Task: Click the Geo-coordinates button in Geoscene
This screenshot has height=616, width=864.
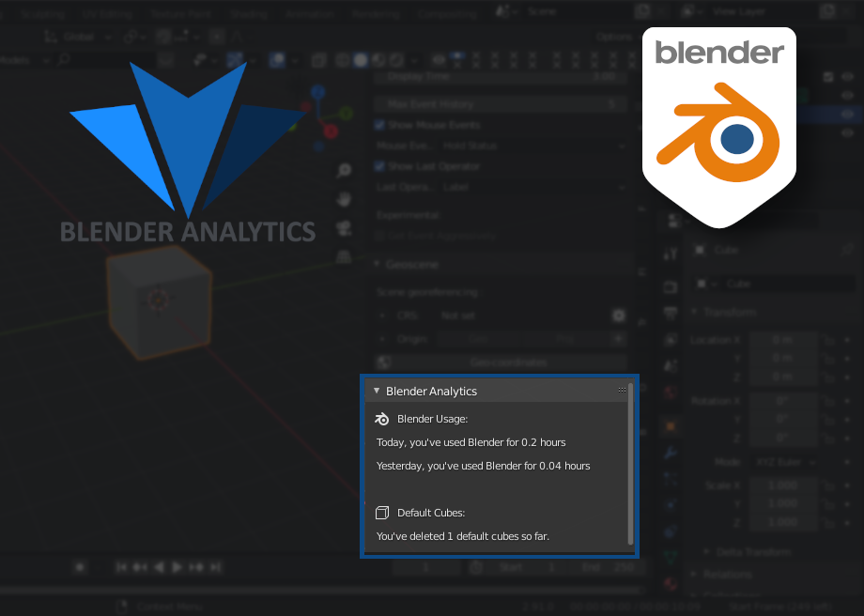Action: [x=508, y=362]
